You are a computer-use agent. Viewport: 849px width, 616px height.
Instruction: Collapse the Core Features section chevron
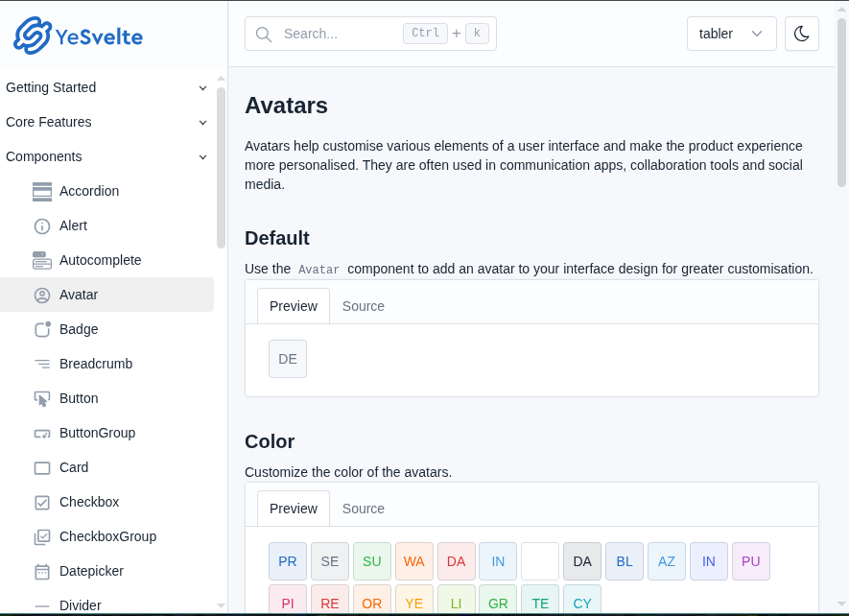(202, 123)
